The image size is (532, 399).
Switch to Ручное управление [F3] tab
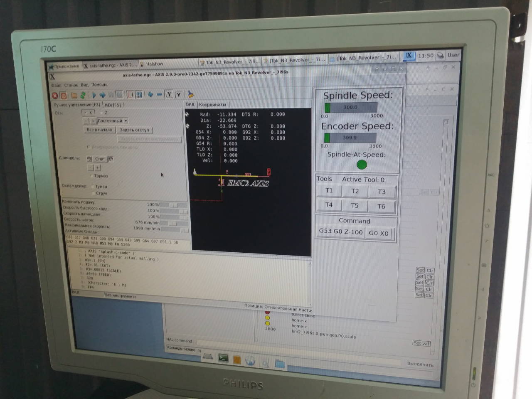(x=77, y=105)
